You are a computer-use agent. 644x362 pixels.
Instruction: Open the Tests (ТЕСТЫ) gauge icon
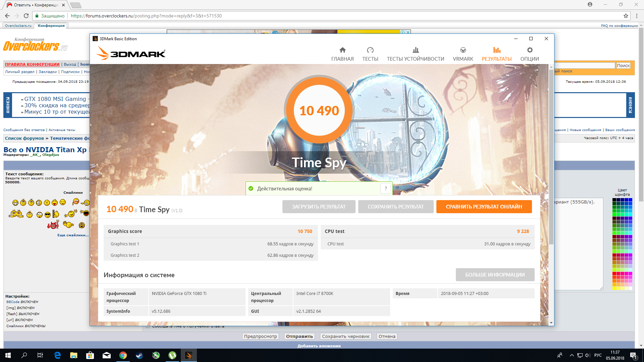coord(370,50)
